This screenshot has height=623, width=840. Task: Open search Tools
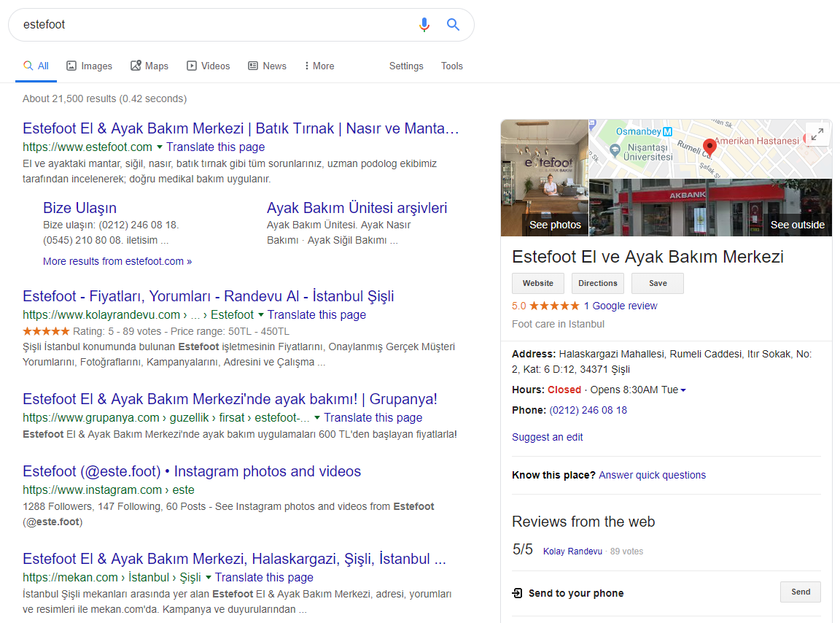(x=451, y=66)
